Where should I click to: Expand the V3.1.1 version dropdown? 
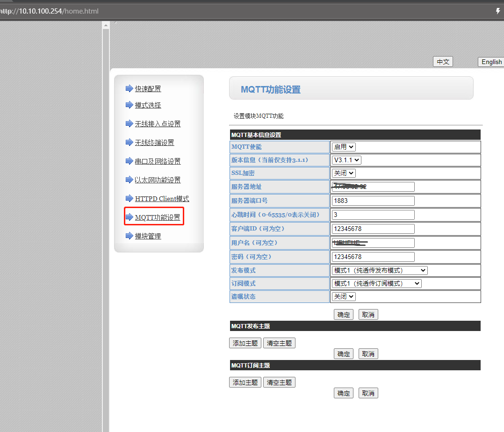pyautogui.click(x=346, y=160)
